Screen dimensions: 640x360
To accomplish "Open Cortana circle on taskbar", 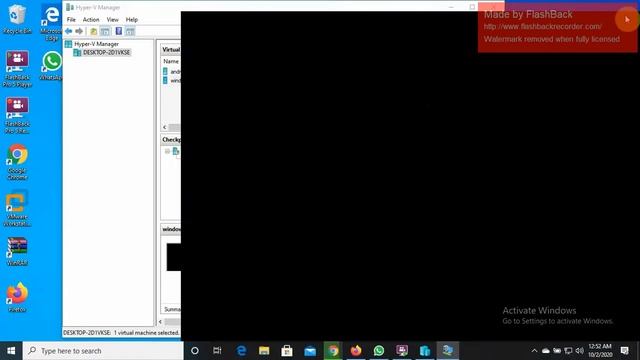I will point(195,351).
